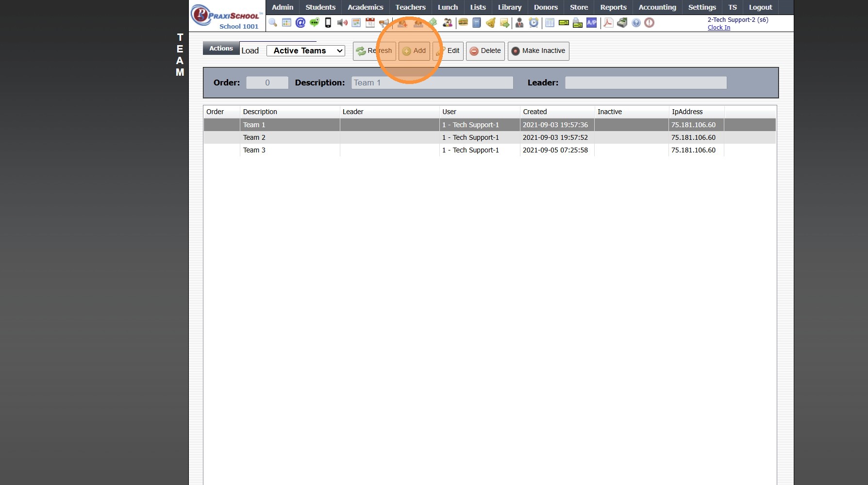Open the Academics menu

(366, 7)
